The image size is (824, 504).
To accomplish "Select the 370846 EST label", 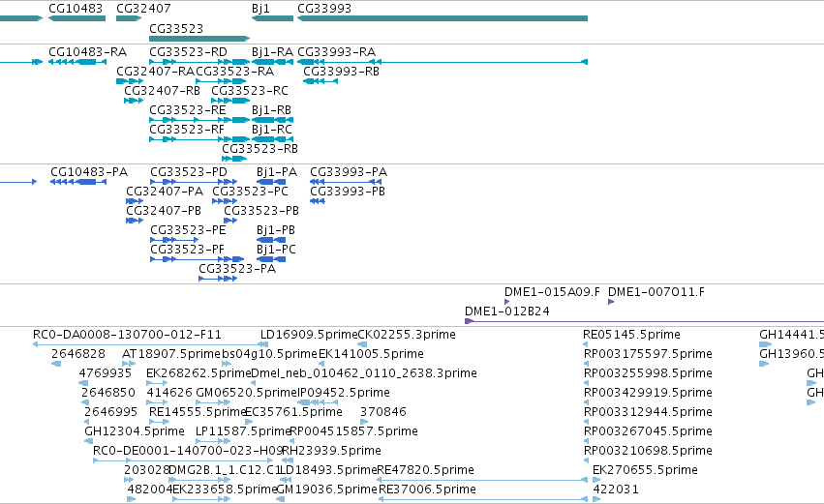I will [x=383, y=413].
